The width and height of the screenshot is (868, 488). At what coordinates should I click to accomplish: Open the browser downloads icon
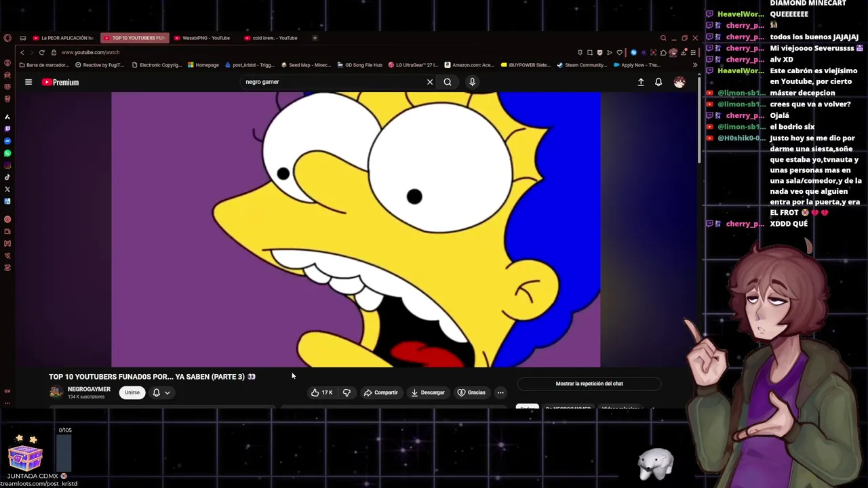(683, 52)
